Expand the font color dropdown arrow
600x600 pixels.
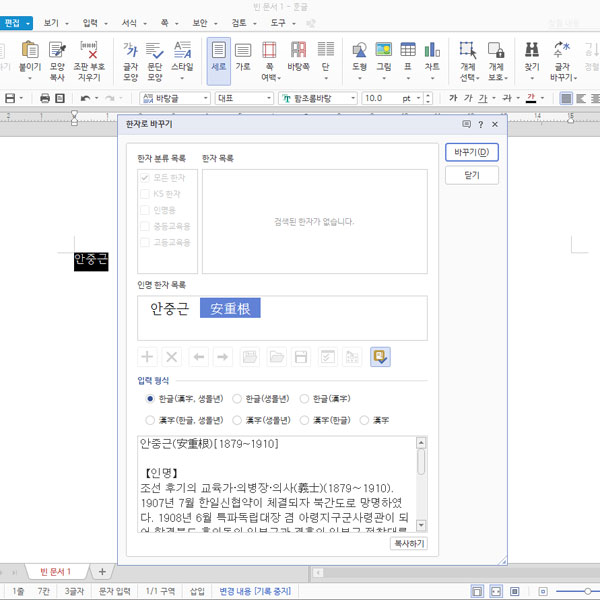click(542, 98)
